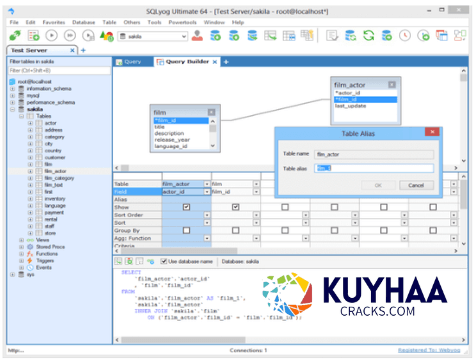Click the Table alias text field

pos(374,168)
